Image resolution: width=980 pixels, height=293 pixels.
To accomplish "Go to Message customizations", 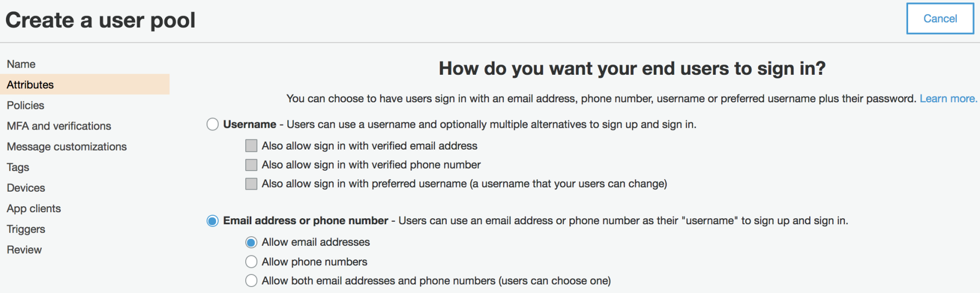I will pyautogui.click(x=67, y=146).
